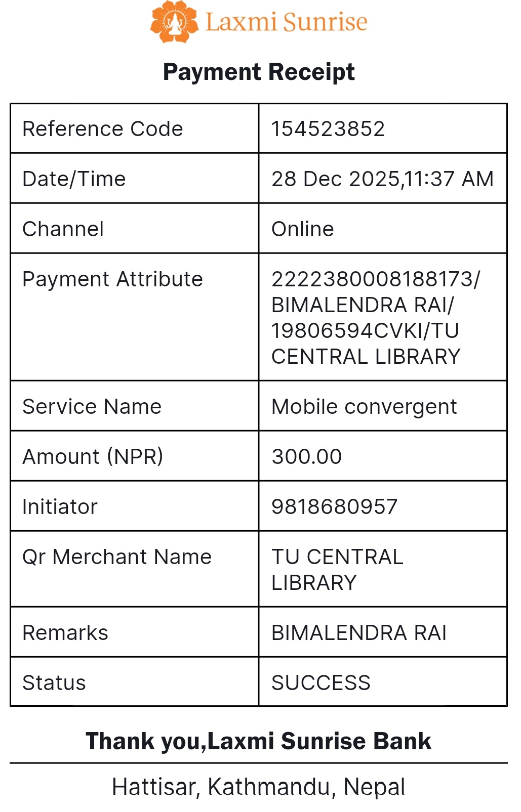Select the initiator number 9818680957
The width and height of the screenshot is (521, 812).
(335, 507)
